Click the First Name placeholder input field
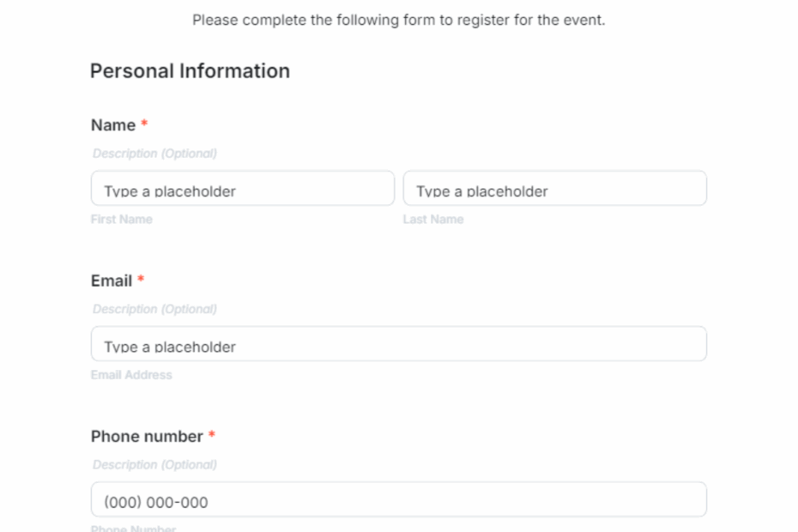798x532 pixels. (x=242, y=188)
